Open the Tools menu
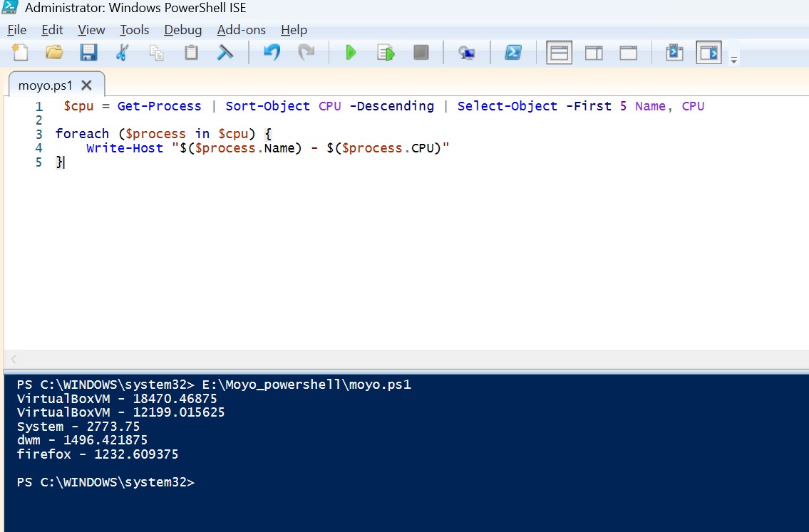The height and width of the screenshot is (532, 809). 134,30
